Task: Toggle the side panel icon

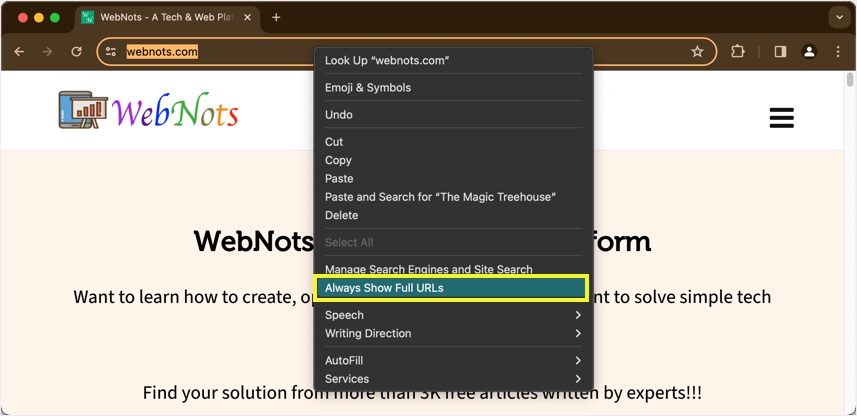Action: tap(780, 52)
